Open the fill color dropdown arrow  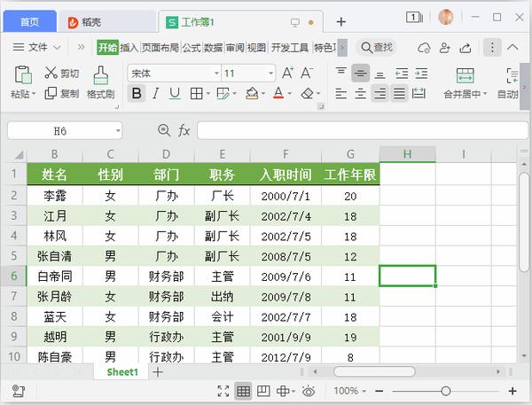pyautogui.click(x=262, y=94)
